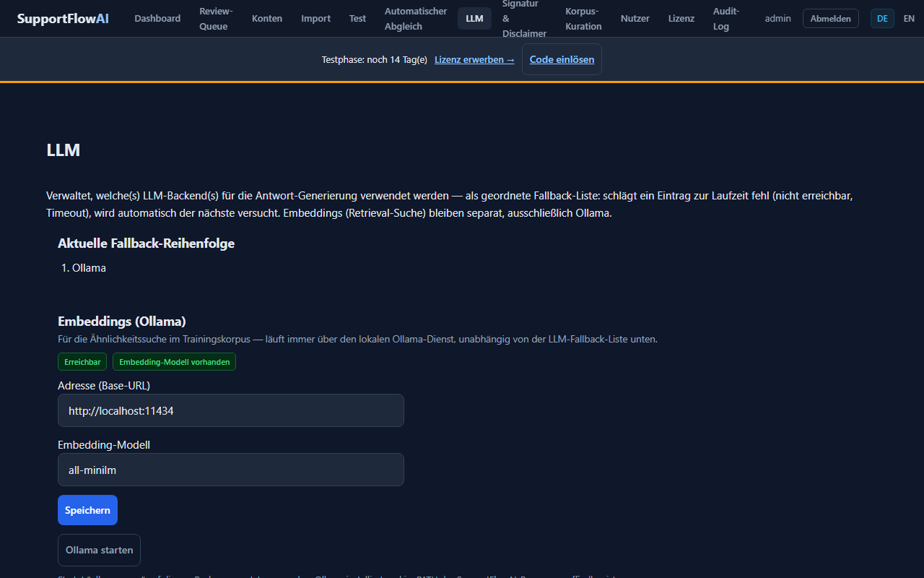Open the Konten section

pos(267,19)
